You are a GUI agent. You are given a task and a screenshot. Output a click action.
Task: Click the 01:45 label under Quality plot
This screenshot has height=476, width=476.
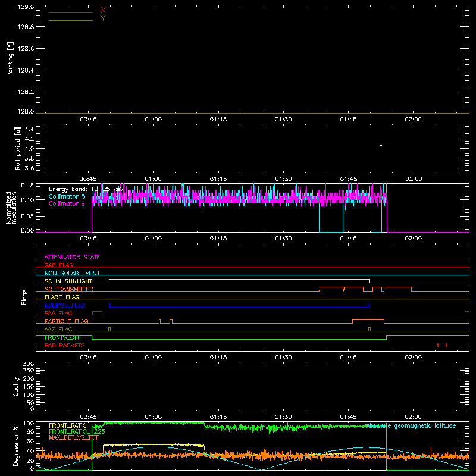(x=348, y=417)
